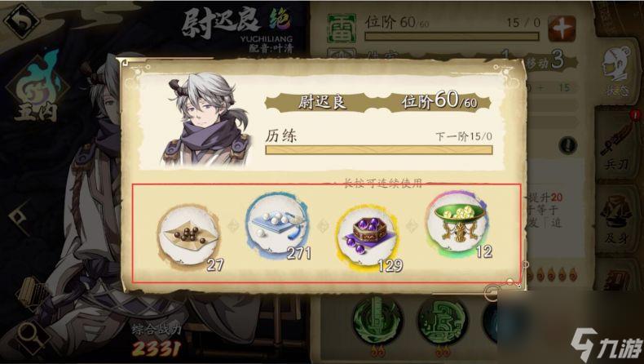Image resolution: width=644 pixels, height=364 pixels.
Task: Open the 状态 side tab
Action: (617, 72)
